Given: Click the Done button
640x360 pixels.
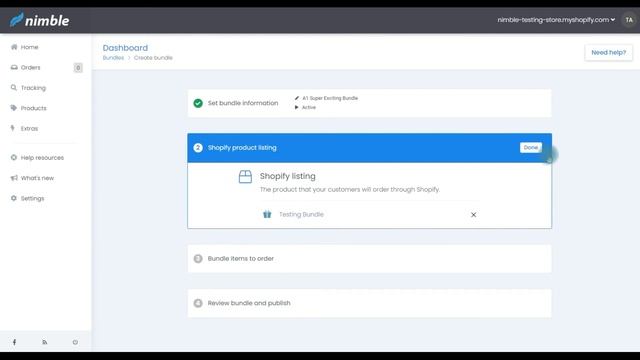Looking at the screenshot, I should 531,147.
